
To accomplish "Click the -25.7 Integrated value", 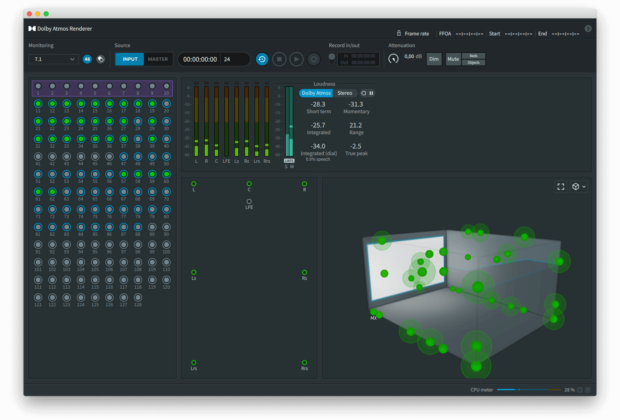I will 318,125.
